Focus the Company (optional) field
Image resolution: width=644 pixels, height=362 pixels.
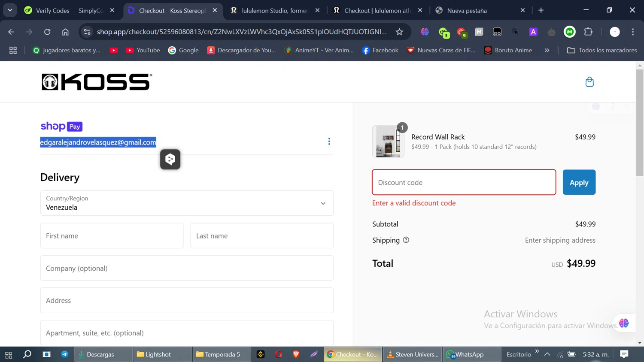(x=187, y=268)
